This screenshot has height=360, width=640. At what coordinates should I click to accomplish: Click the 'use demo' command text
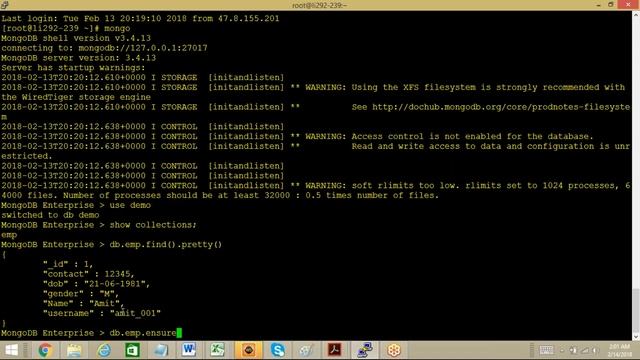point(130,205)
